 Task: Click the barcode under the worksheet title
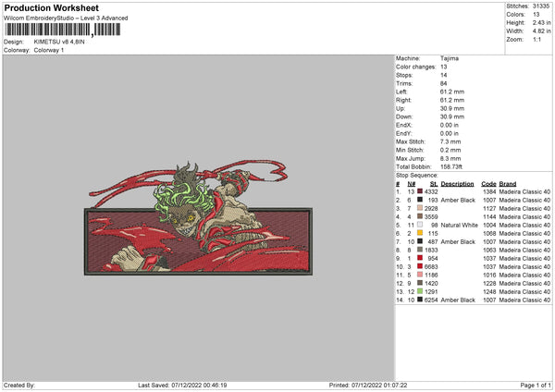(x=62, y=30)
